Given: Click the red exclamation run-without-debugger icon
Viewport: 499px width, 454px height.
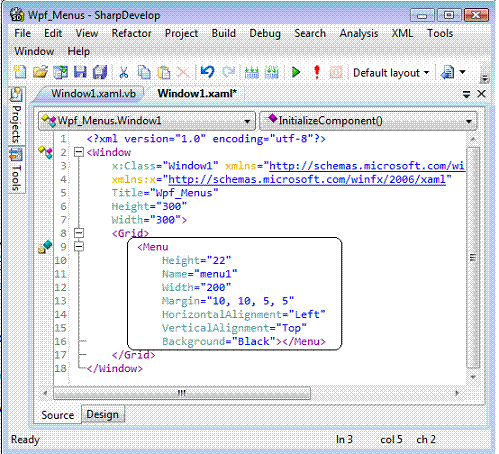Looking at the screenshot, I should pyautogui.click(x=317, y=72).
